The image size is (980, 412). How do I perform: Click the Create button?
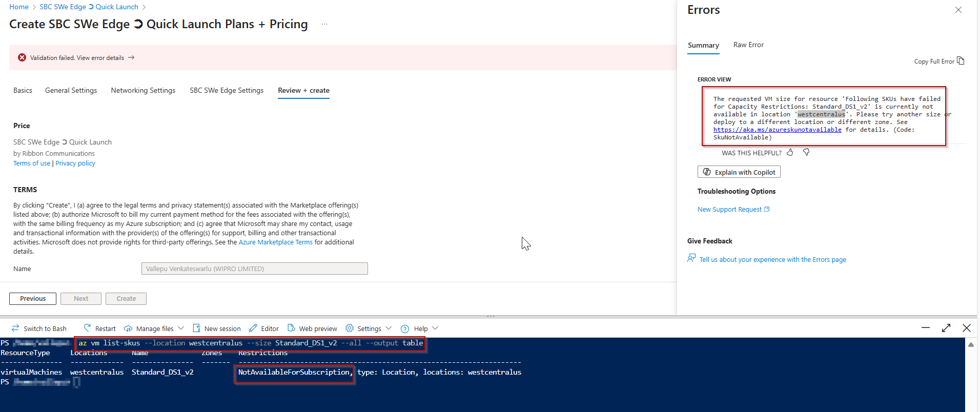pyautogui.click(x=126, y=299)
